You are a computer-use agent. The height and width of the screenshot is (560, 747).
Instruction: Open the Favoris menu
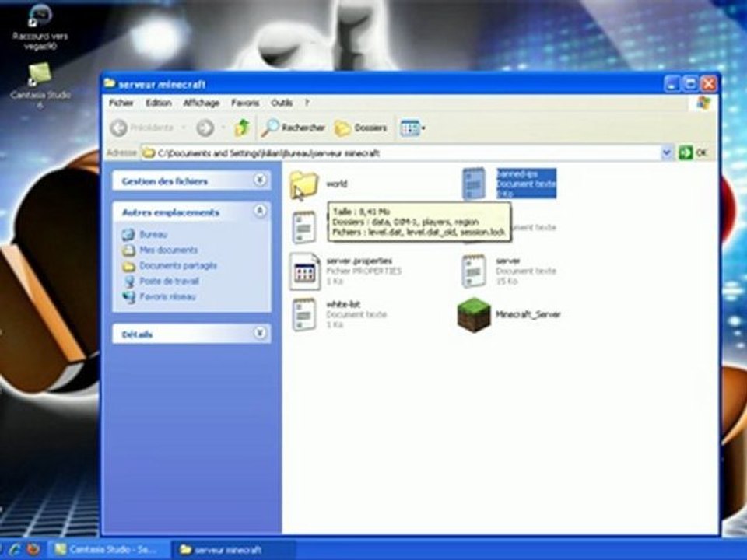pos(245,103)
